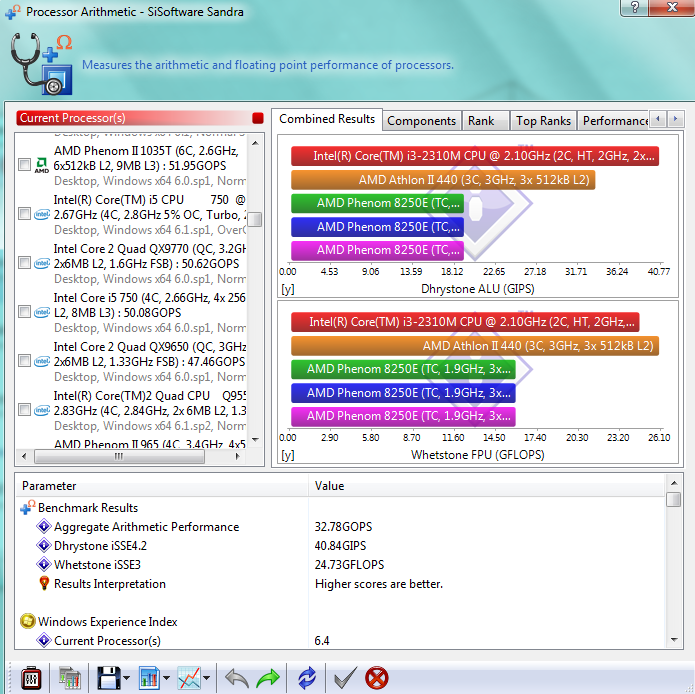This screenshot has height=694, width=695.
Task: Click the Value column header
Action: 487,486
